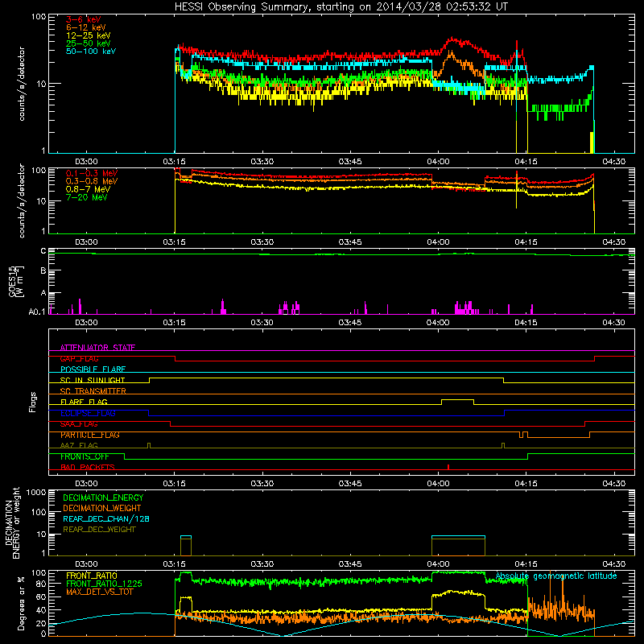
Task: Click the 25-50 keV legend label
Action: (89, 43)
